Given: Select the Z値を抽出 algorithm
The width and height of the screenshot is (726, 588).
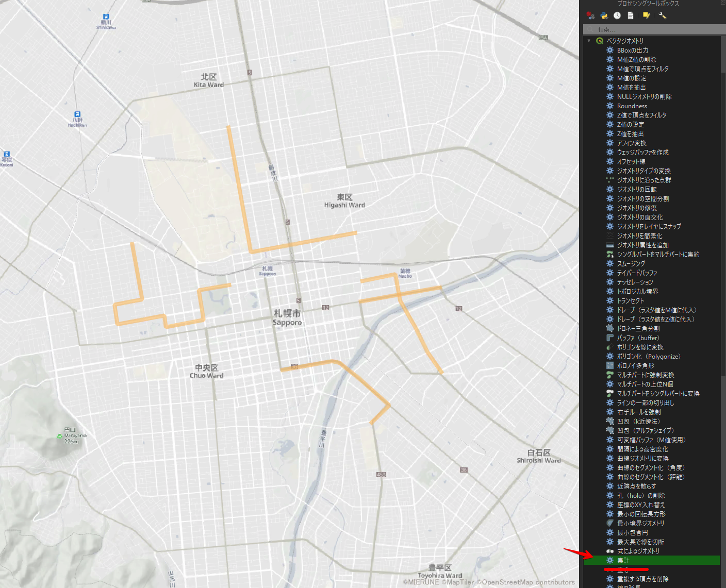Looking at the screenshot, I should [631, 133].
